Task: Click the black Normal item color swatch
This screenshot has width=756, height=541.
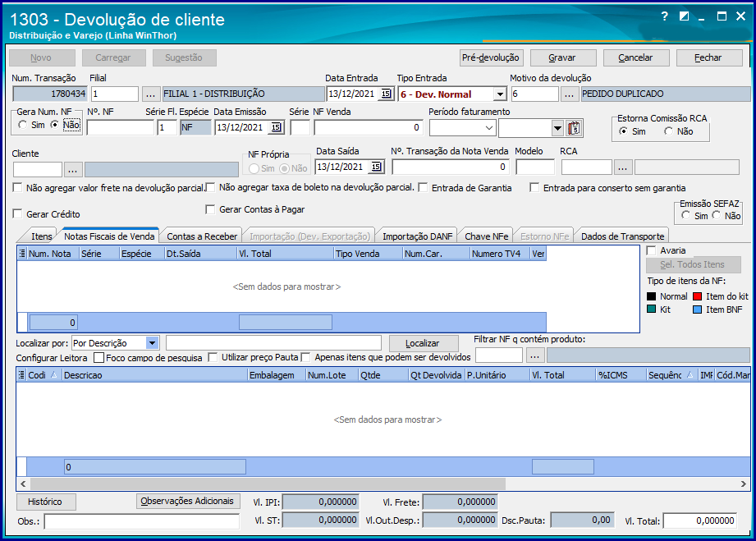Action: click(x=652, y=296)
